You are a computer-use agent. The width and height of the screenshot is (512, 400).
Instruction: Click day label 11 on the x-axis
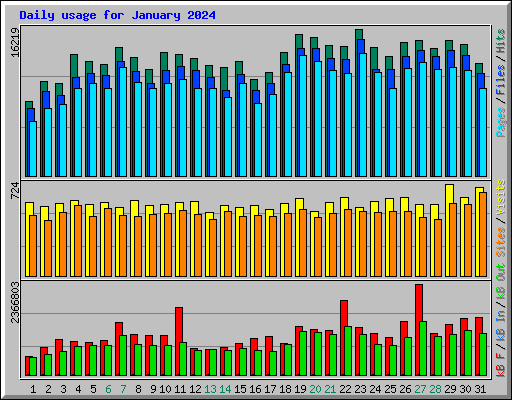coord(180,389)
